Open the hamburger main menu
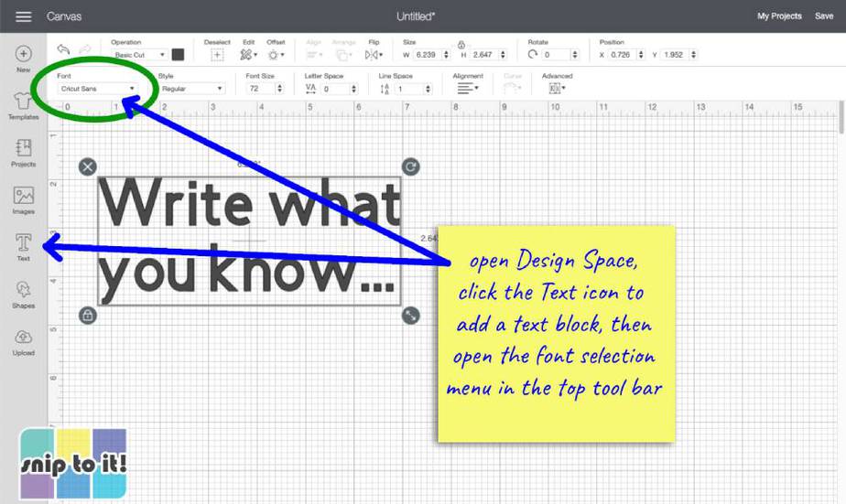 pyautogui.click(x=23, y=16)
